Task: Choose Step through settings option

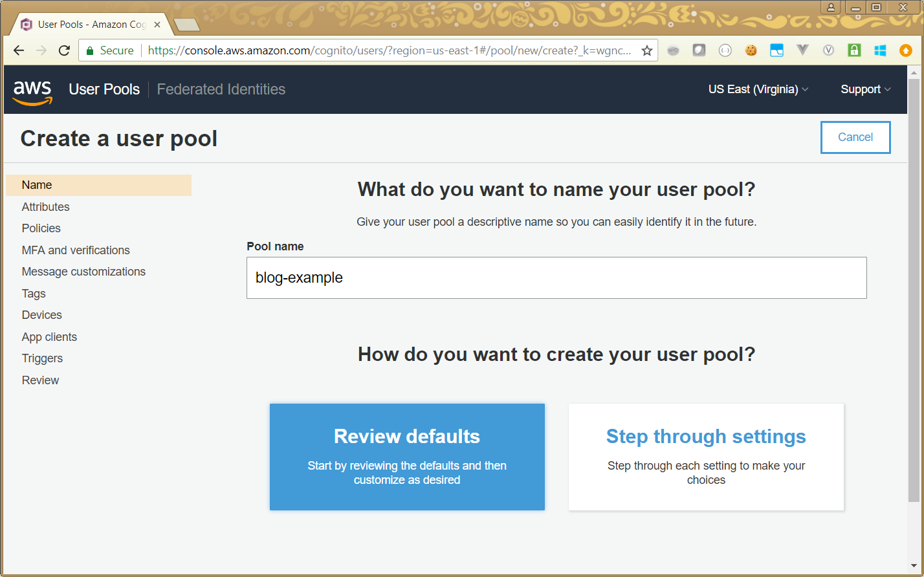Action: coord(706,457)
